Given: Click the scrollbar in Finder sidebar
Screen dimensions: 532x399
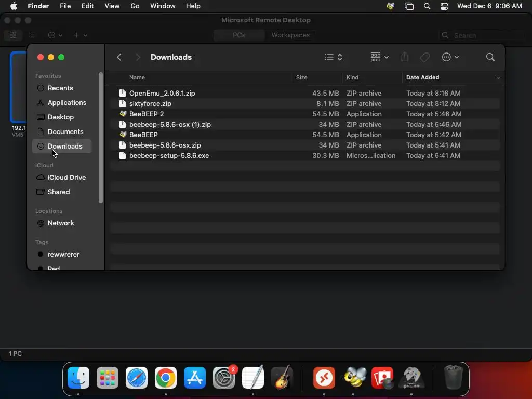Looking at the screenshot, I should [100, 137].
